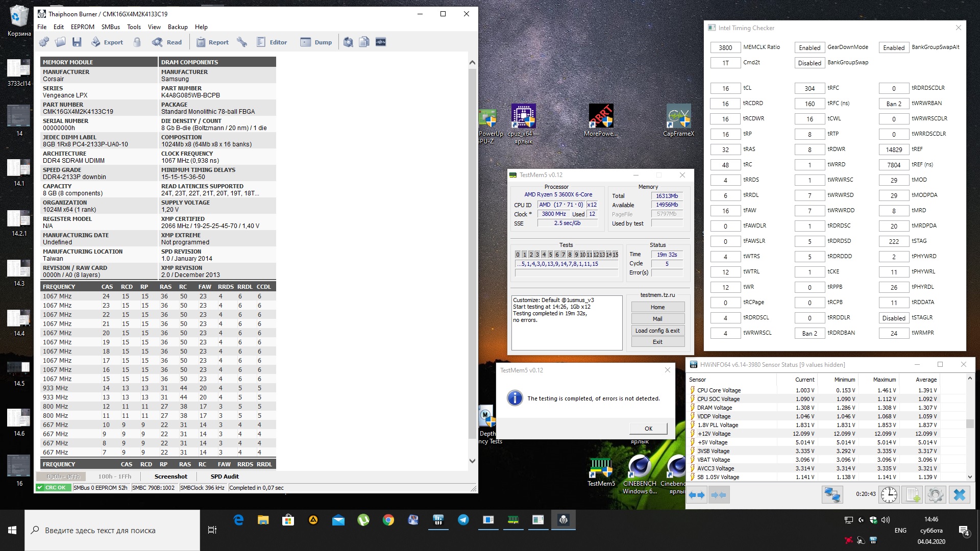Click the waveform monitor icon in Thaiphoon toolbar
The width and height of the screenshot is (980, 551).
point(381,42)
